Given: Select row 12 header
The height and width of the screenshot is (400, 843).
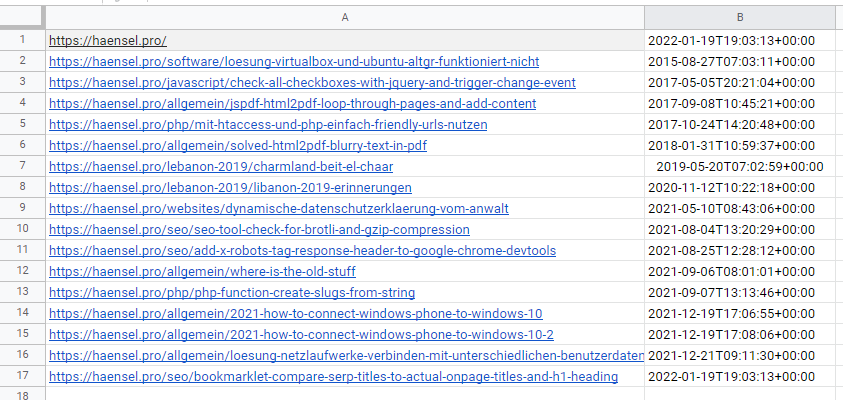Looking at the screenshot, I should [22, 270].
